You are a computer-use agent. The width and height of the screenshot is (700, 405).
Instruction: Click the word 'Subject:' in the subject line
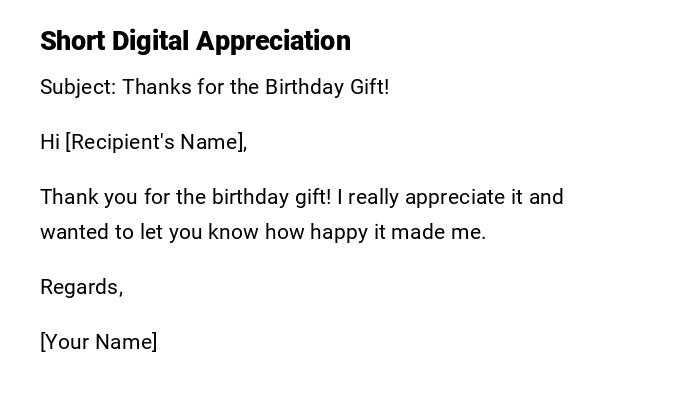tap(78, 87)
